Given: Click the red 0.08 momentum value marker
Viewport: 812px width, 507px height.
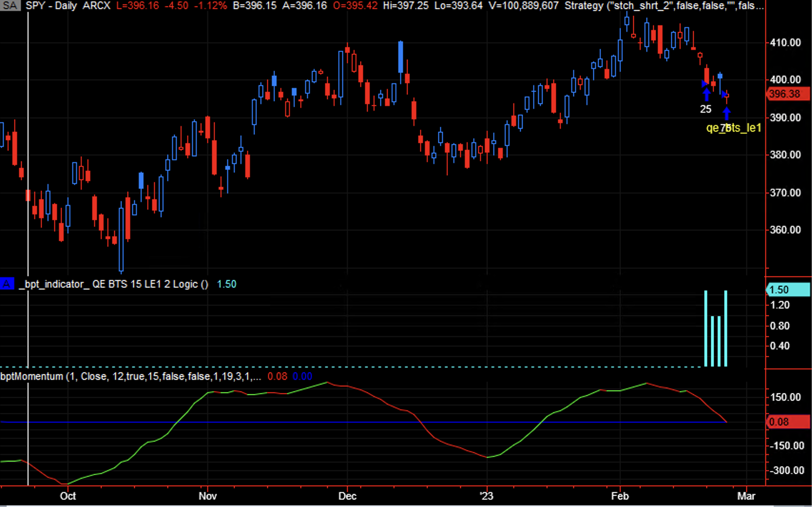Looking at the screenshot, I should [788, 422].
